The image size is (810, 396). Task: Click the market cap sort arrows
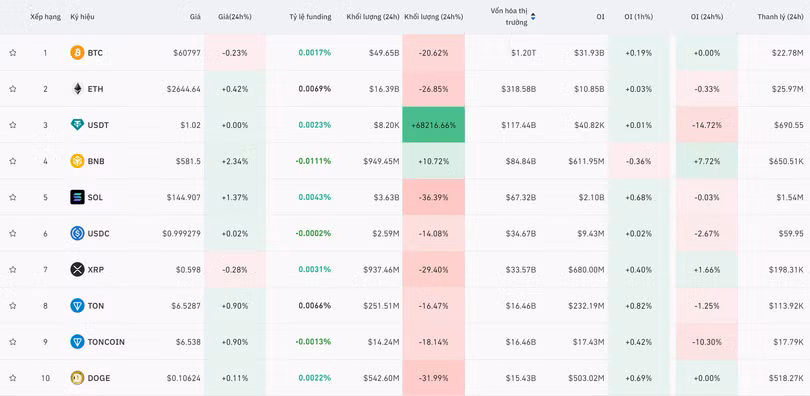(533, 17)
